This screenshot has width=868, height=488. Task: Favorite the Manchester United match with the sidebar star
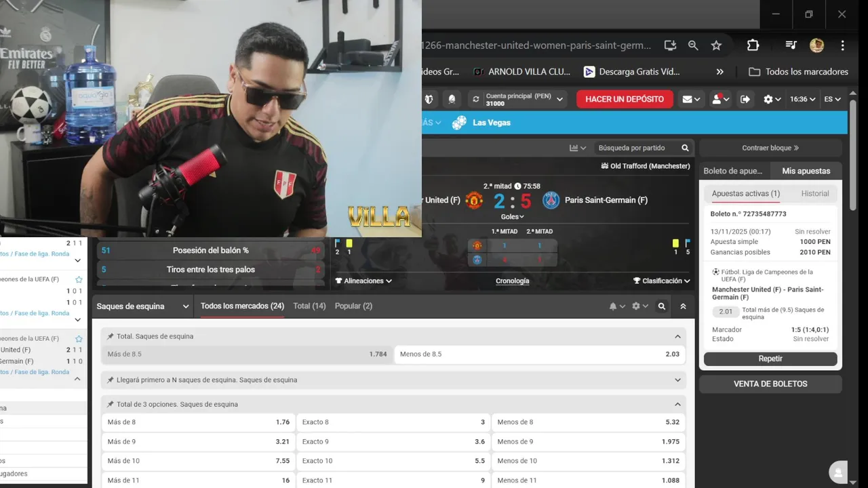(79, 339)
